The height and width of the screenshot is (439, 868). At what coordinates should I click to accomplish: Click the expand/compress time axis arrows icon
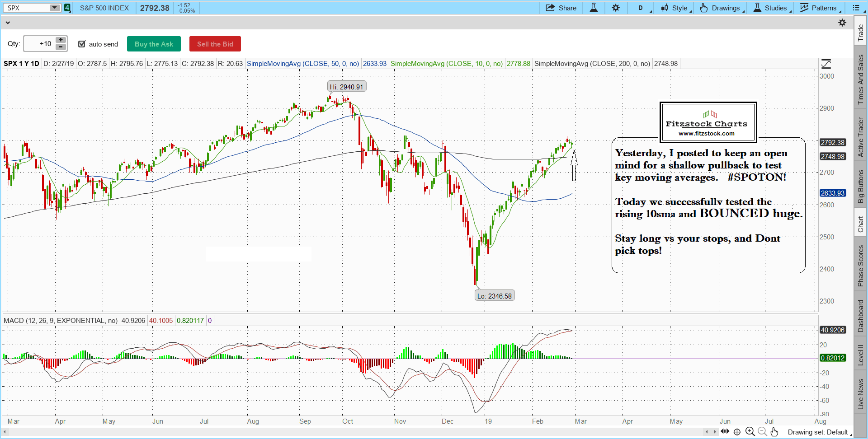coord(725,432)
